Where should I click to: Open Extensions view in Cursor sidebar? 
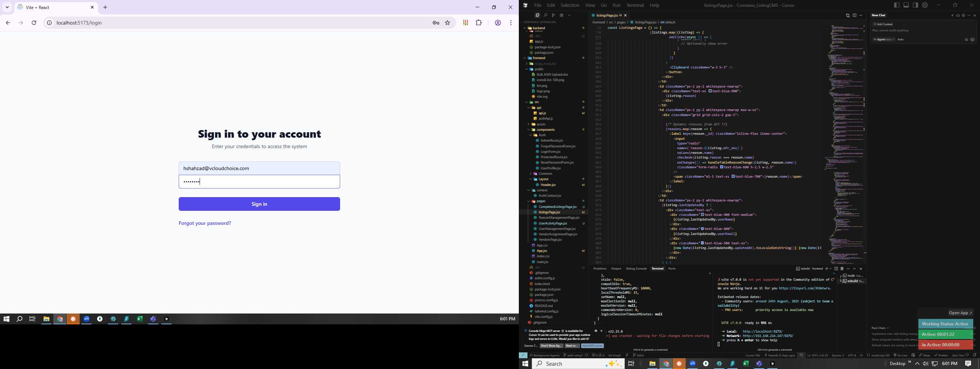(x=561, y=15)
